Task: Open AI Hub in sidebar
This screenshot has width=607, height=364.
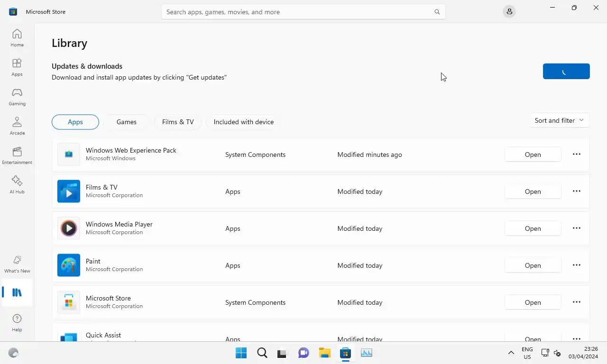Action: pos(17,185)
